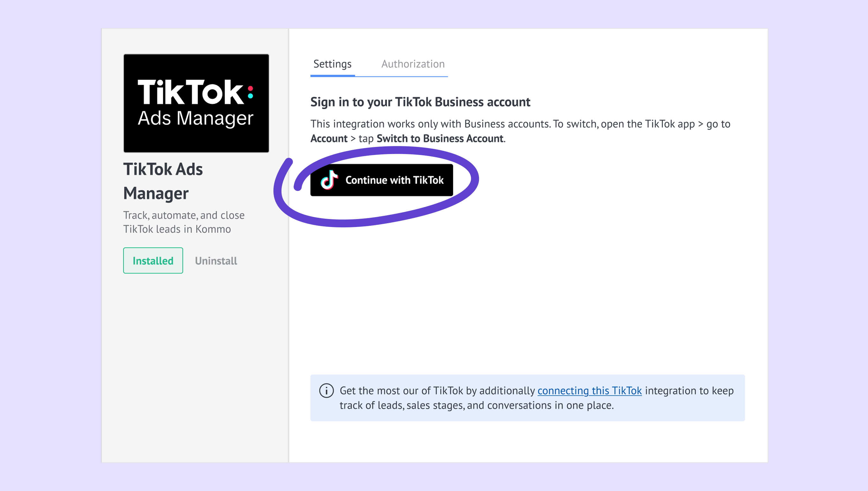Select the Settings tab
Viewport: 868px width, 491px height.
click(333, 64)
